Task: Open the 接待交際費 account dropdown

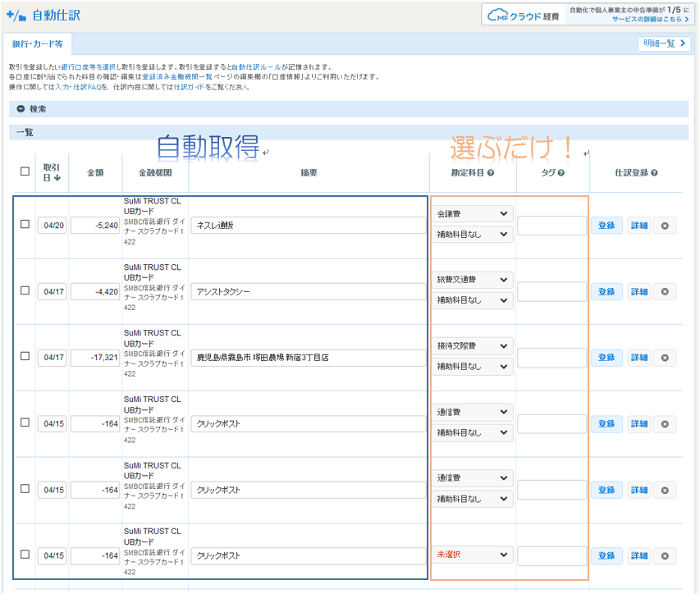Action: (x=472, y=346)
